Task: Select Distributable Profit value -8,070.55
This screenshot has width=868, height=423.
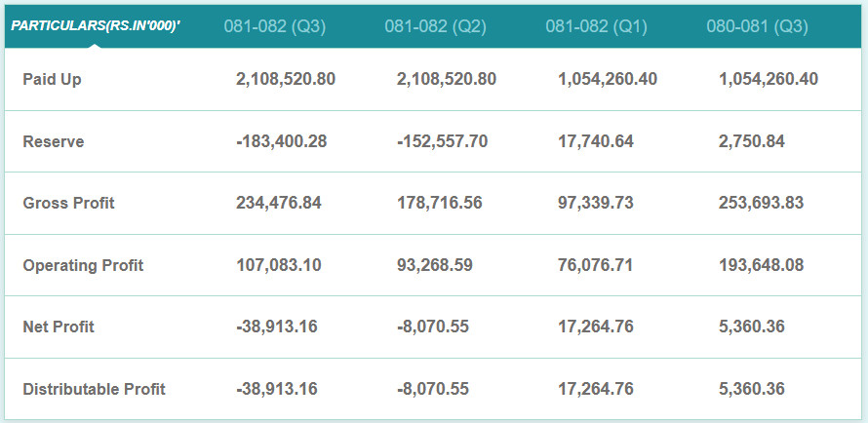Action: tap(433, 389)
